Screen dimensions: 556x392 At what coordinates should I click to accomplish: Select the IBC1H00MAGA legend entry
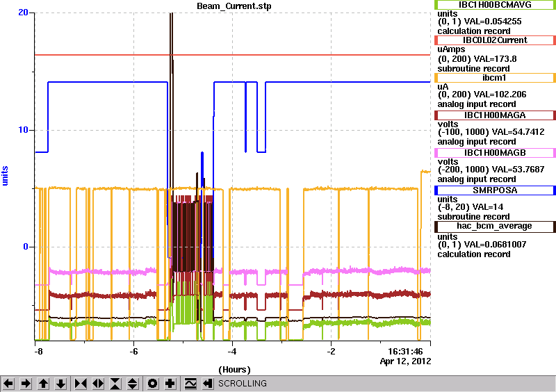495,115
